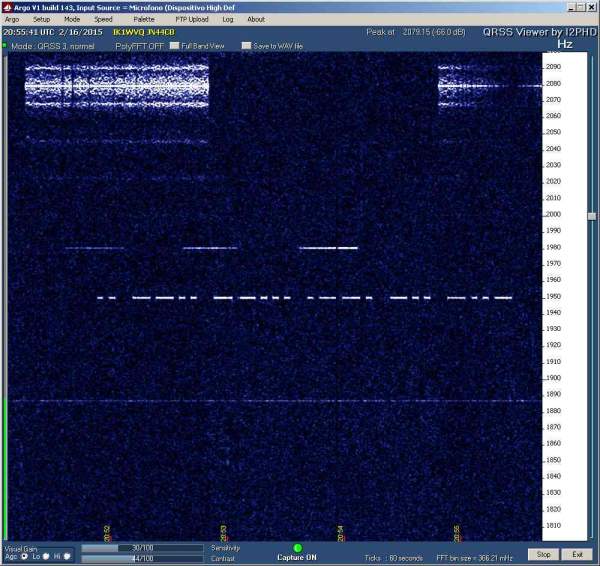Adjust the Contrast slider

point(141,558)
